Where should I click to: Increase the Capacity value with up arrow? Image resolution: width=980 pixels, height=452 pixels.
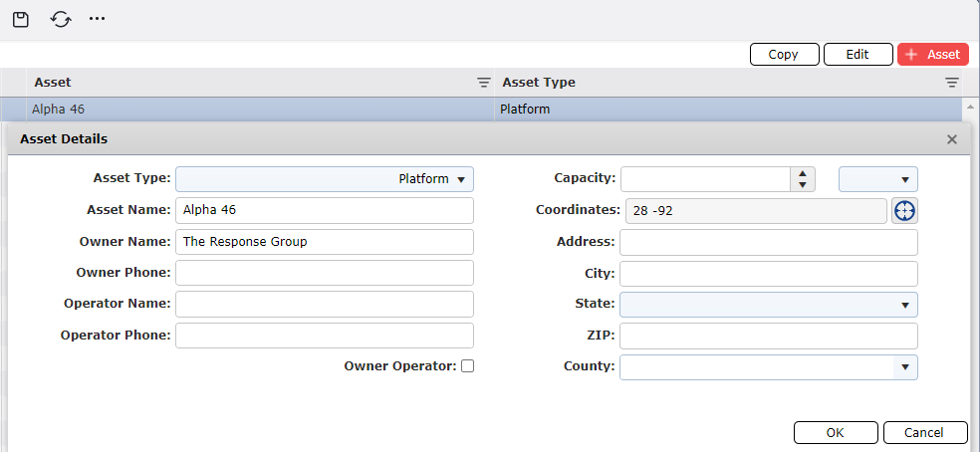coord(803,174)
